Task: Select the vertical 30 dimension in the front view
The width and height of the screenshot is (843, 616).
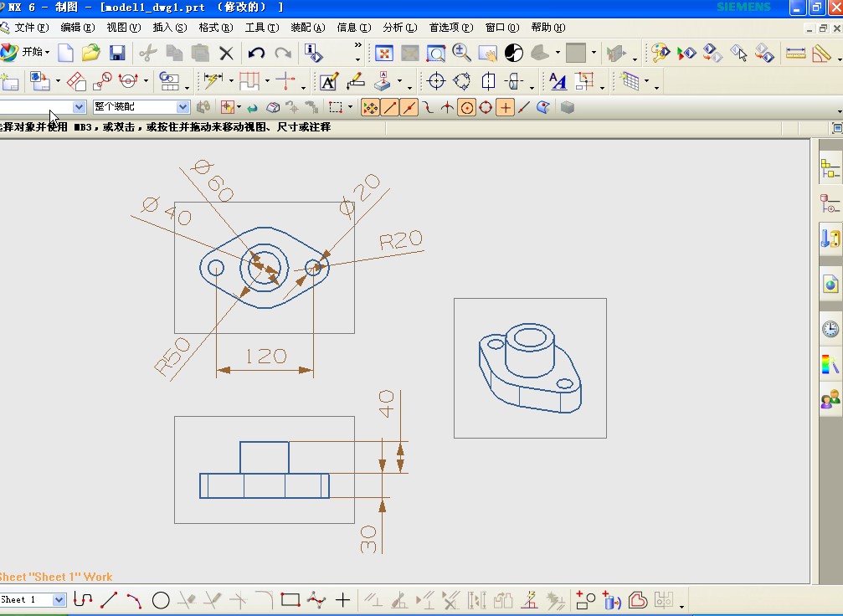Action: tap(368, 540)
